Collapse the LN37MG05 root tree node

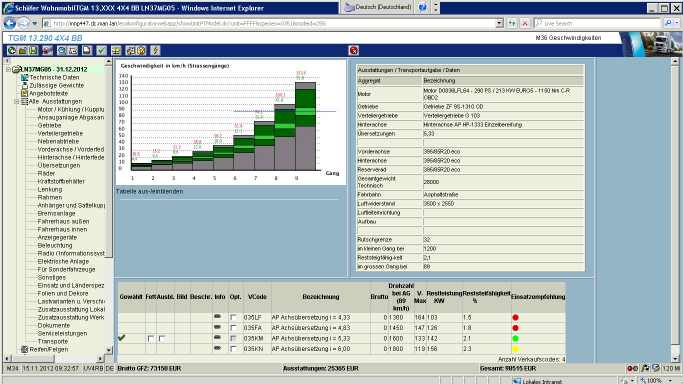tap(8, 69)
